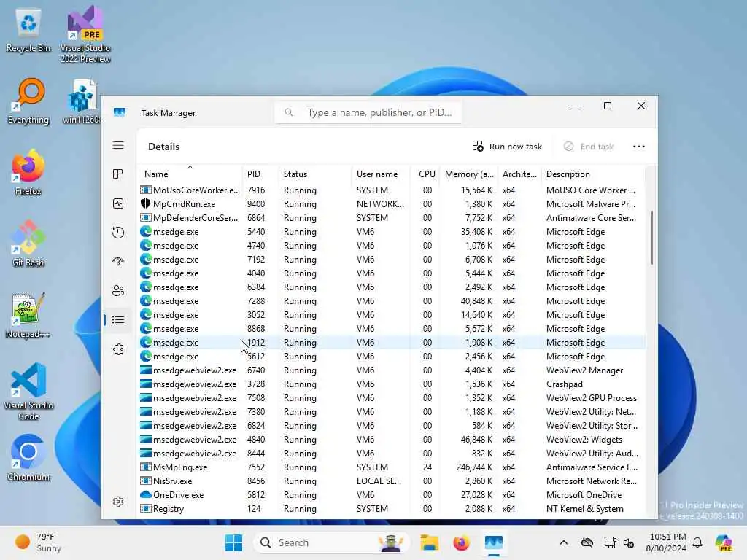Sort by the Architecture column header

519,174
